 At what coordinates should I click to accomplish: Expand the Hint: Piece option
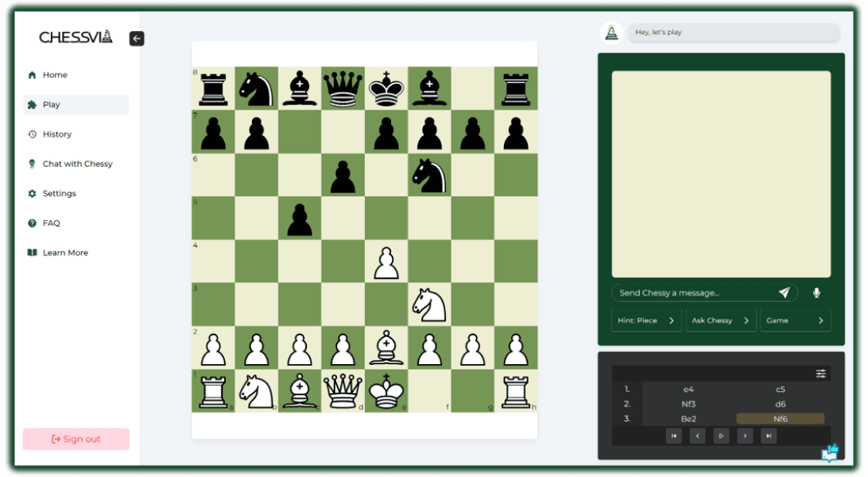[x=645, y=320]
